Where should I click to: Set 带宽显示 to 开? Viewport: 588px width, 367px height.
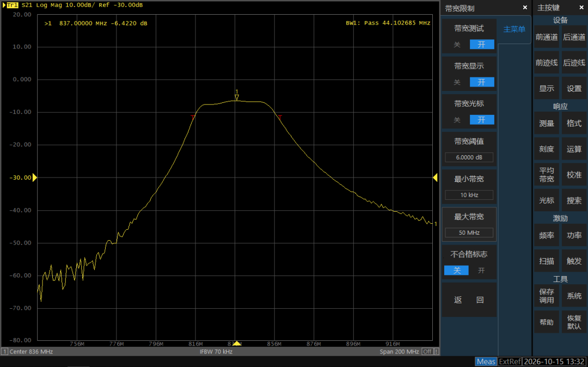(x=481, y=82)
